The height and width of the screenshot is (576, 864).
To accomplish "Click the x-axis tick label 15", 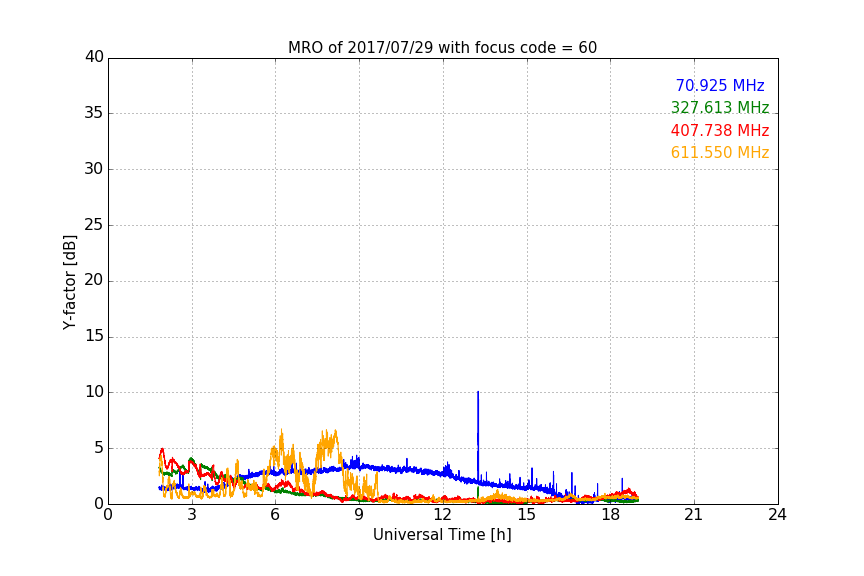I will point(527,515).
